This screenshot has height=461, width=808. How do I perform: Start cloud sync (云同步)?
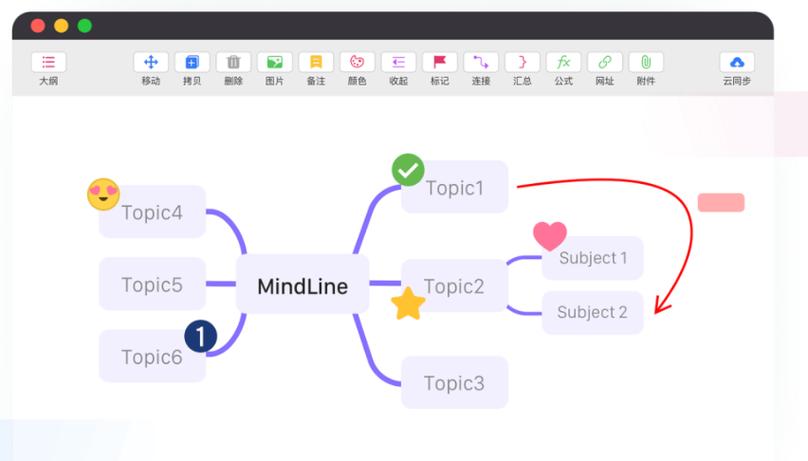point(737,62)
